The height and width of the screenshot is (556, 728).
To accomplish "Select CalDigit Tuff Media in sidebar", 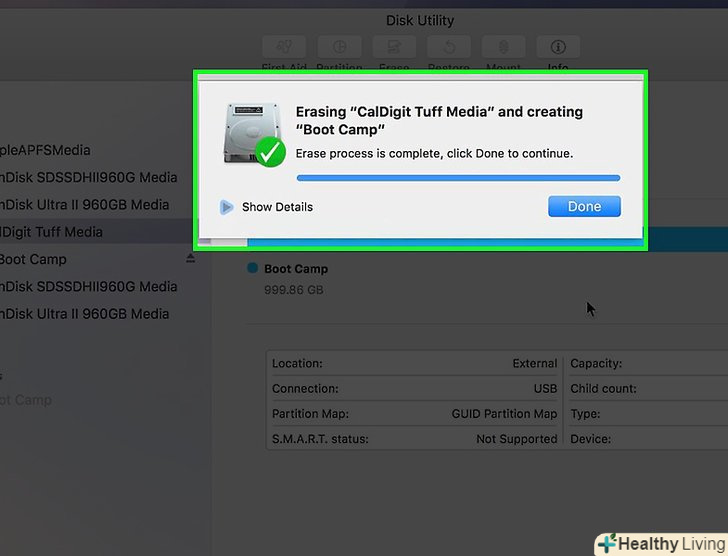I will 98,232.
